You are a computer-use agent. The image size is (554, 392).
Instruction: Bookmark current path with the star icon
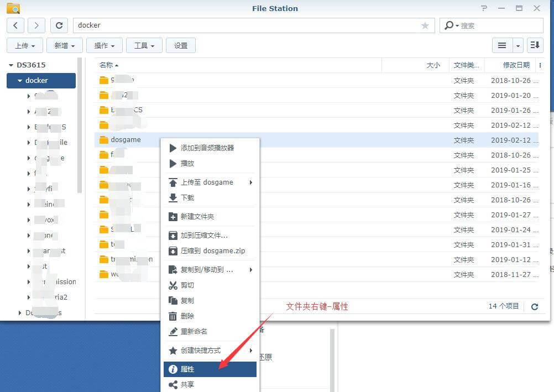coord(425,25)
